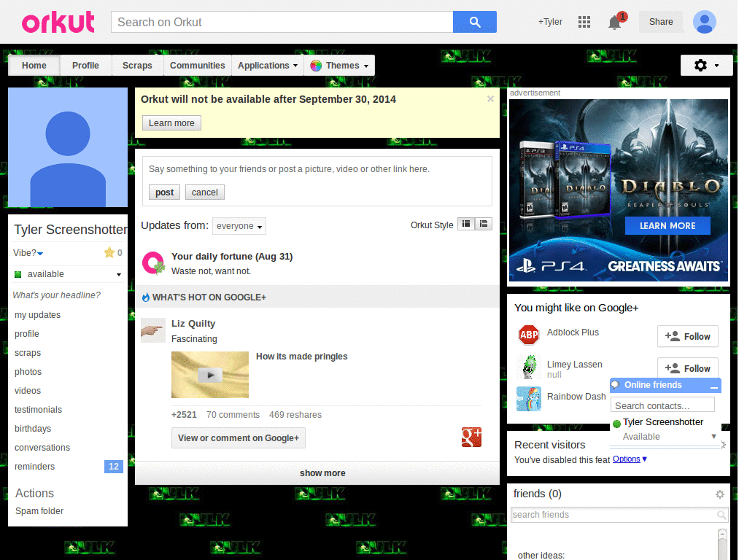Click the green online status dot
This screenshot has width=747, height=560.
[616, 424]
